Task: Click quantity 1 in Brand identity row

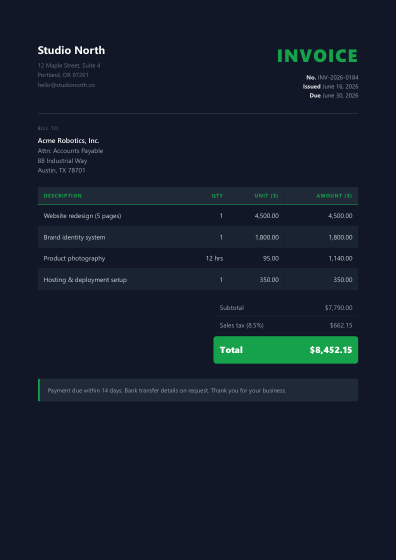Action: pos(221,238)
